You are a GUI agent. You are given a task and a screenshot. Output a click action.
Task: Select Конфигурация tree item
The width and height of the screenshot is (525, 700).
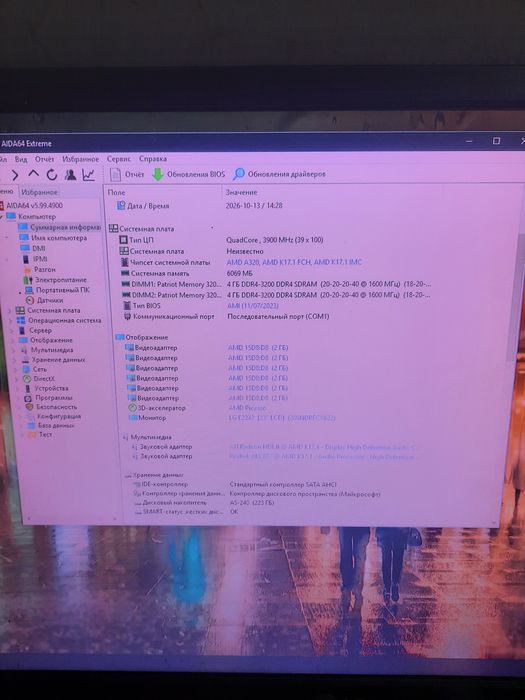pyautogui.click(x=59, y=416)
